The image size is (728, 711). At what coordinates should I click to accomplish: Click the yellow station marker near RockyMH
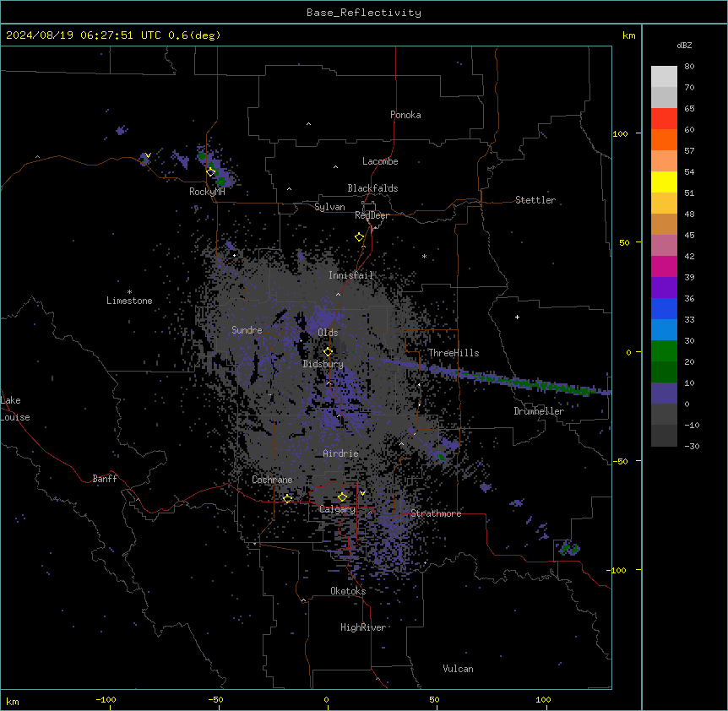pyautogui.click(x=211, y=172)
